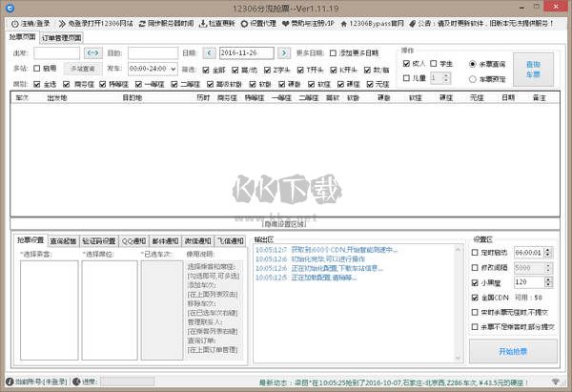
Task: Adjust the 120 小黑屋 value stepper
Action: (548, 281)
